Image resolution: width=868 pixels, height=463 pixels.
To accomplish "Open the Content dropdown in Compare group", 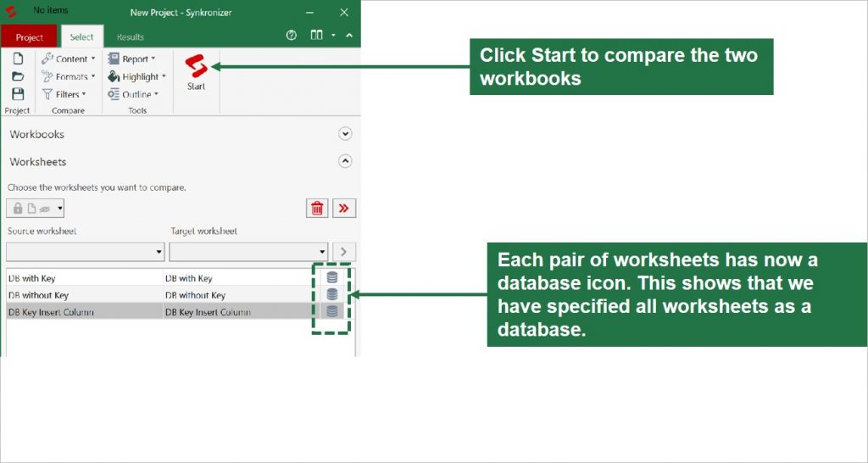I will tap(69, 59).
